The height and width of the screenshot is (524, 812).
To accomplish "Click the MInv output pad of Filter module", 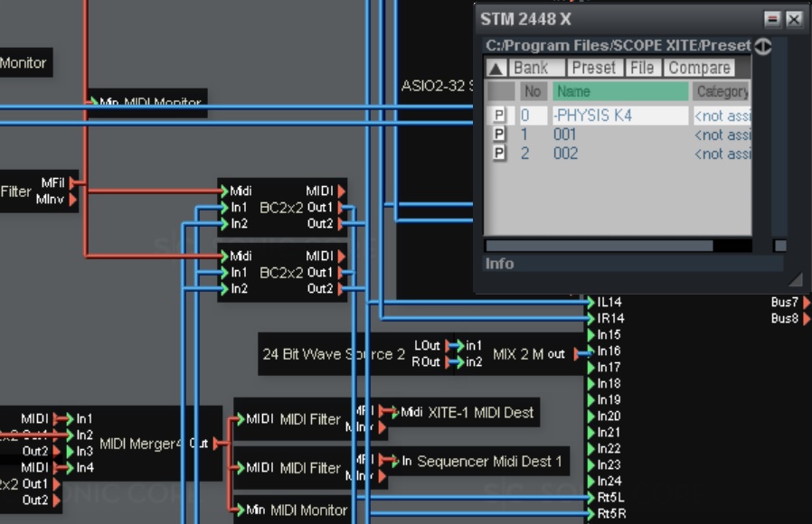I will pos(73,199).
